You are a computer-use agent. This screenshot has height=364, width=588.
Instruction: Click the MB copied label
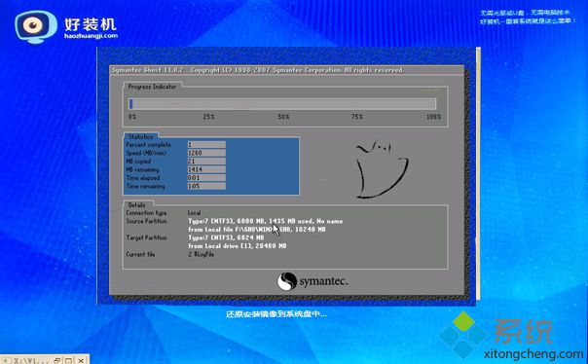138,162
